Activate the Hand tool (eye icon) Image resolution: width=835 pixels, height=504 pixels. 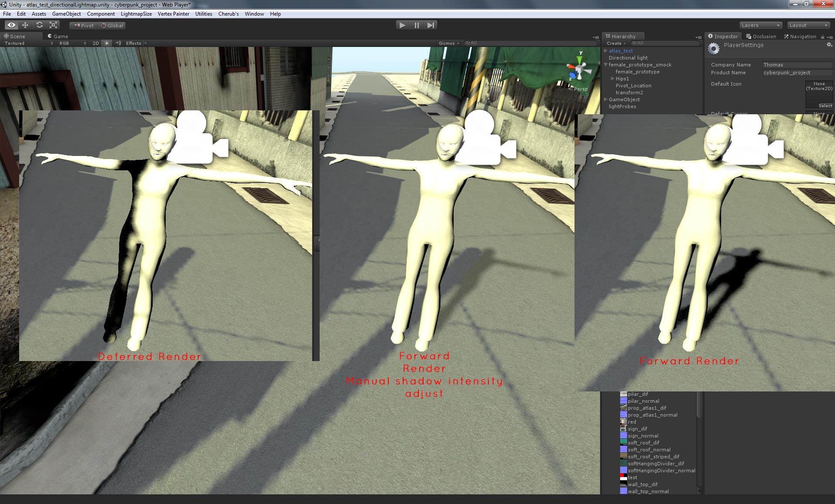coord(11,25)
